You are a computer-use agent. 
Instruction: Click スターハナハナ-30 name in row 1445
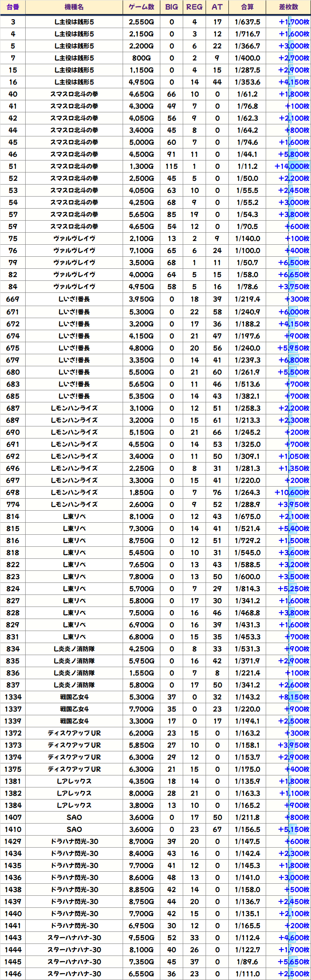tap(74, 962)
